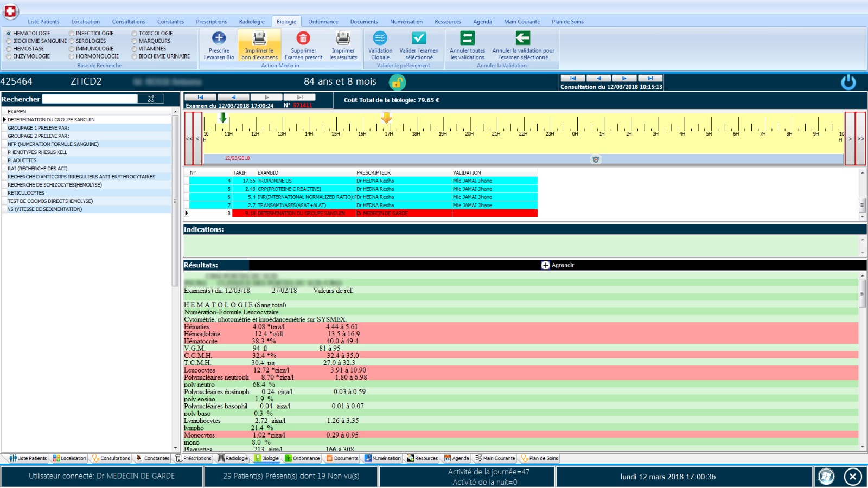Go to last exam navigation button
The width and height of the screenshot is (868, 488).
coord(299,97)
